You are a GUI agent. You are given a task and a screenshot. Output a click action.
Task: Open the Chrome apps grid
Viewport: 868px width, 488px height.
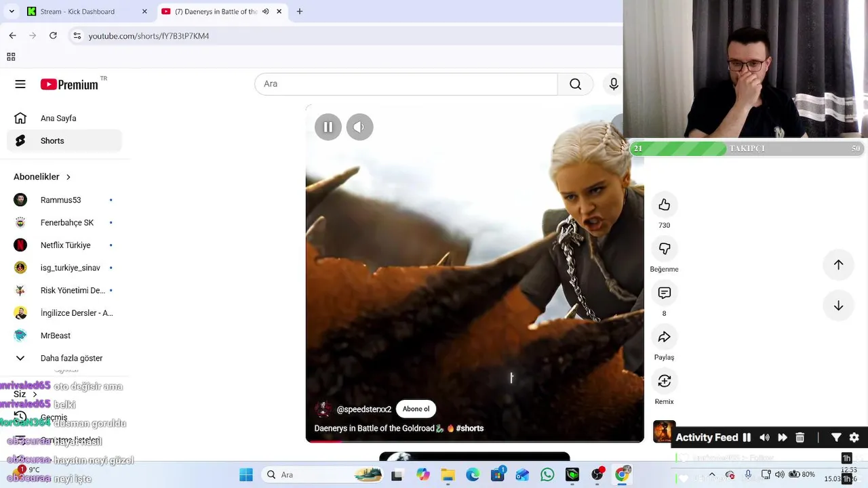11,57
